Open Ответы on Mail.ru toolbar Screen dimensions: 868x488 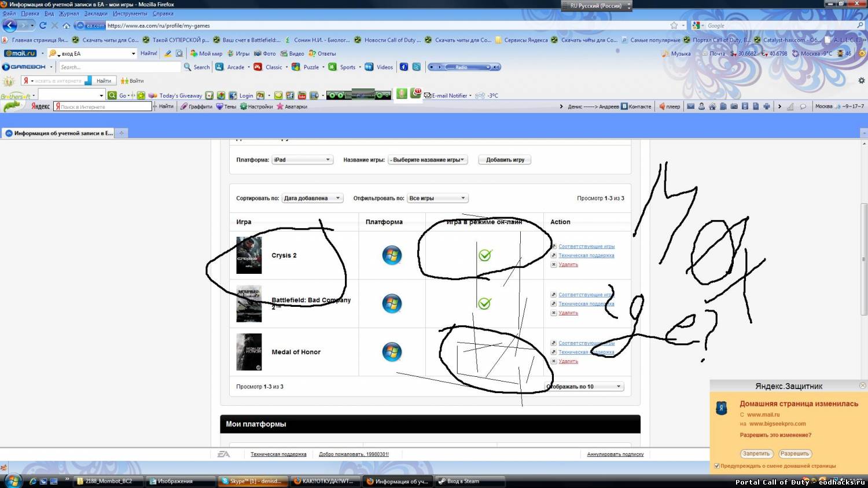322,53
